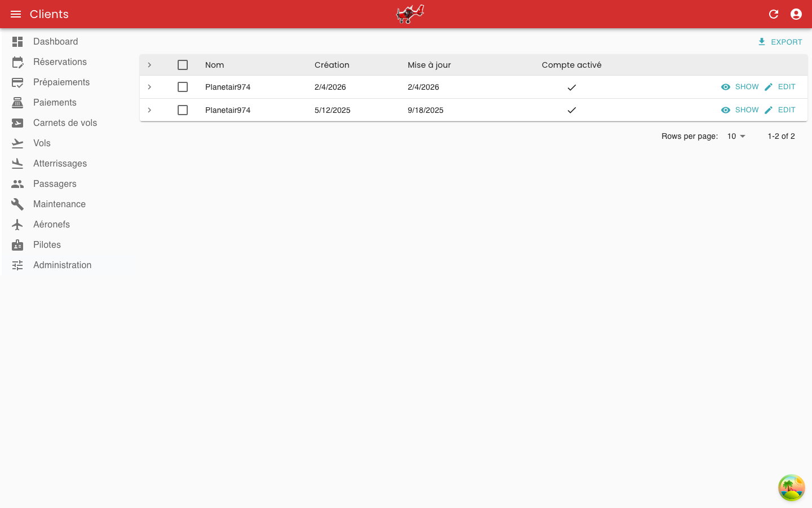
Task: Check the box for client created 5/12/2025
Action: (x=183, y=110)
